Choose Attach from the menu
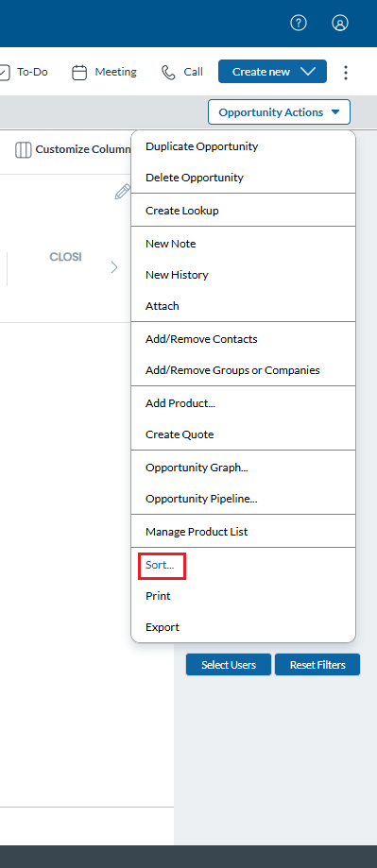 click(x=243, y=306)
